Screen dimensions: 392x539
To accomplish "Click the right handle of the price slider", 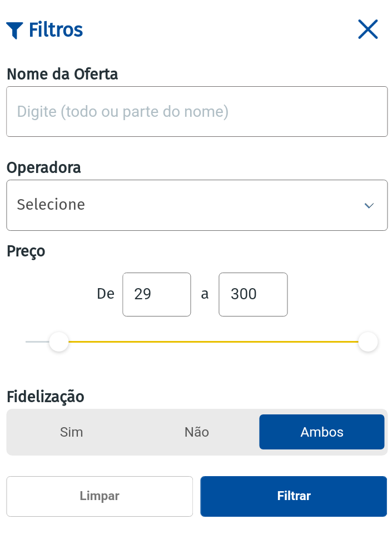I will coord(368,342).
